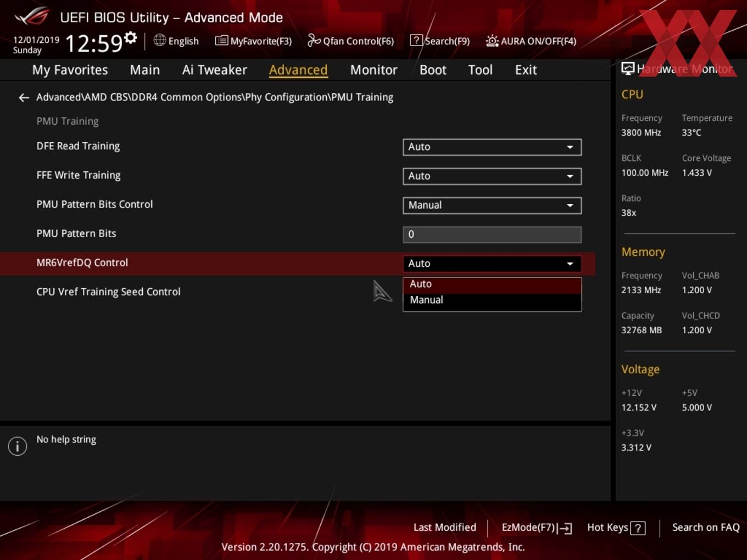This screenshot has height=560, width=747.
Task: Toggle AURA ON/OFF(F4) light icon
Action: coord(492,41)
